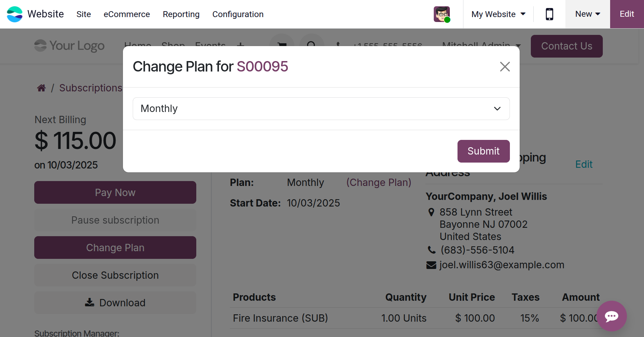Expand the Monthly plan dropdown
The height and width of the screenshot is (337, 644).
tap(321, 109)
